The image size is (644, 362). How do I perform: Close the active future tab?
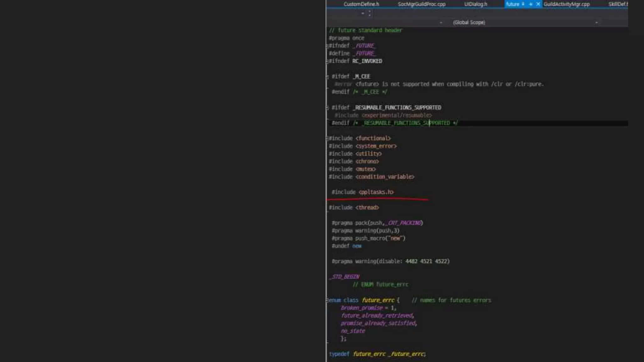538,4
